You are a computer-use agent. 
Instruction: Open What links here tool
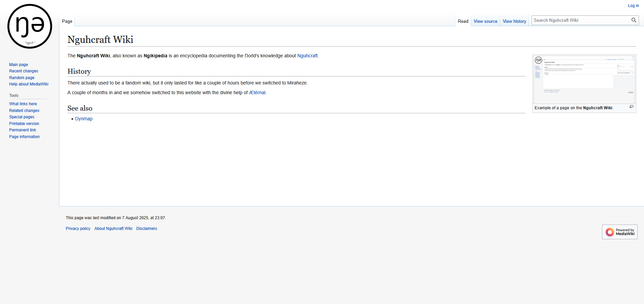(23, 104)
